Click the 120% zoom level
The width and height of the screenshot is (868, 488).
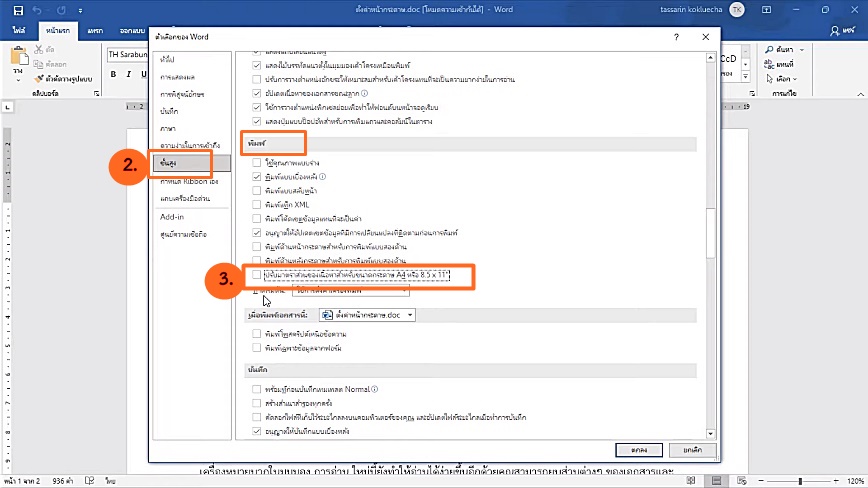click(855, 481)
